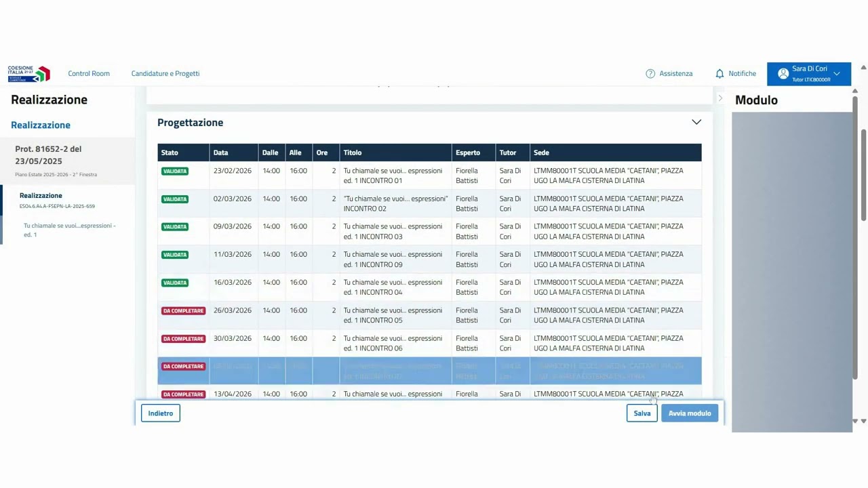The width and height of the screenshot is (868, 488).
Task: Select the title ending in INCONTRO 04
Action: pos(393,287)
